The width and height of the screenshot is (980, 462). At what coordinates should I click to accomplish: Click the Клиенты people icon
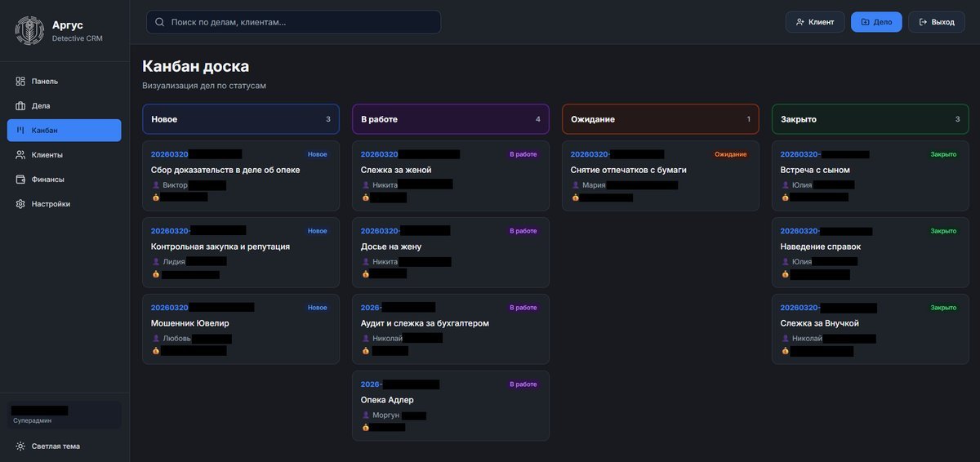point(20,155)
